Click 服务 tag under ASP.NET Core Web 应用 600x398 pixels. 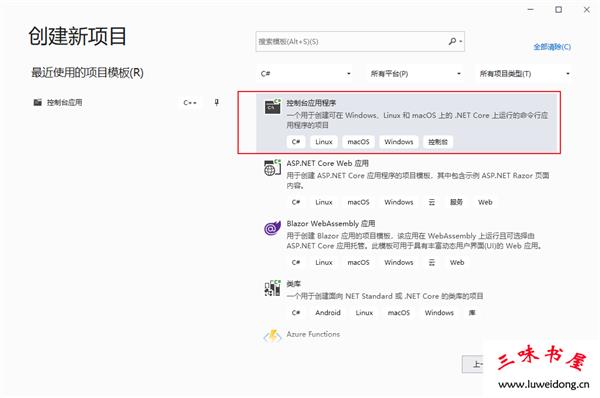456,202
